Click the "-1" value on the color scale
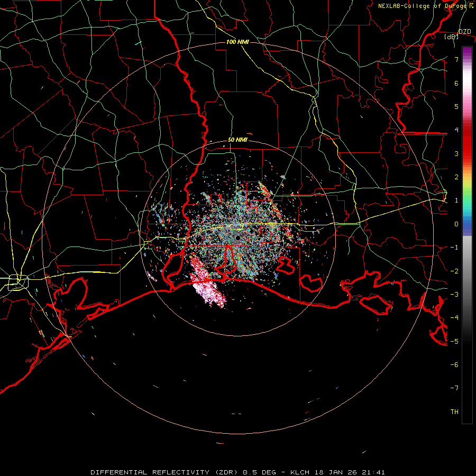This screenshot has width=476, height=476. click(x=454, y=248)
